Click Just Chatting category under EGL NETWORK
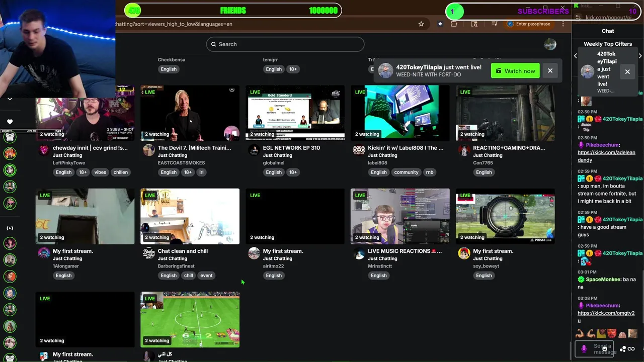 (x=277, y=155)
